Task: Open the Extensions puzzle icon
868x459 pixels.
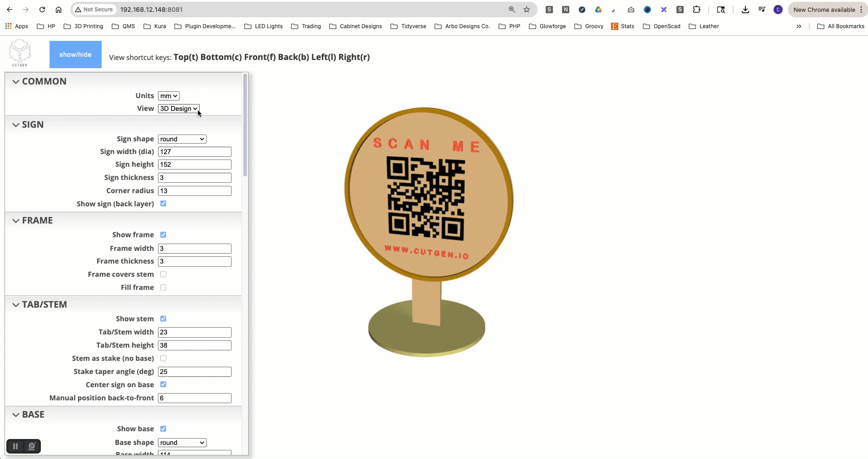Action: (696, 10)
